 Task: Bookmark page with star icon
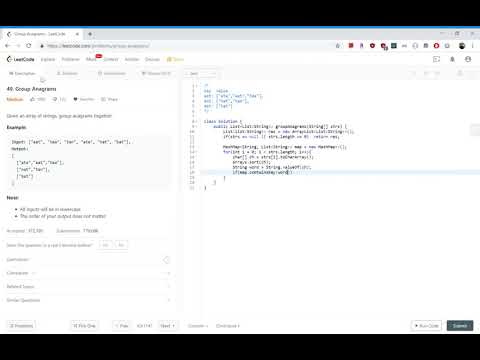coord(338,46)
